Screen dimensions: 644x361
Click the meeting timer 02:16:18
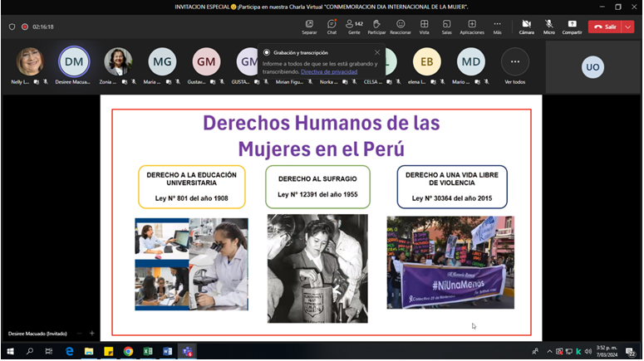click(x=43, y=27)
